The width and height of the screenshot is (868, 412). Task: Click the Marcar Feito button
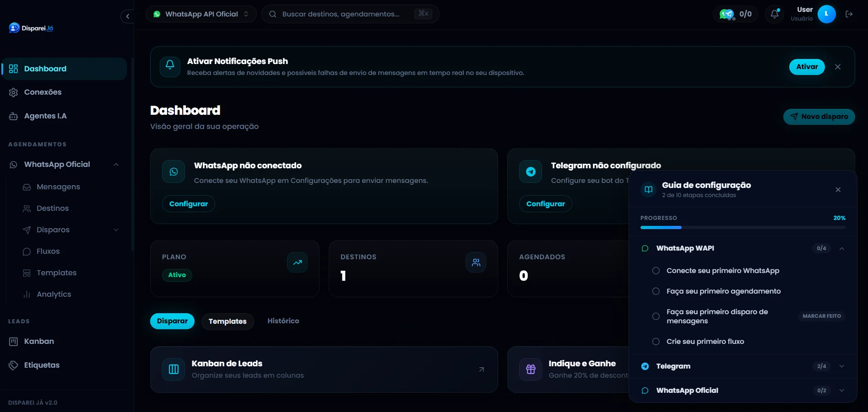822,316
